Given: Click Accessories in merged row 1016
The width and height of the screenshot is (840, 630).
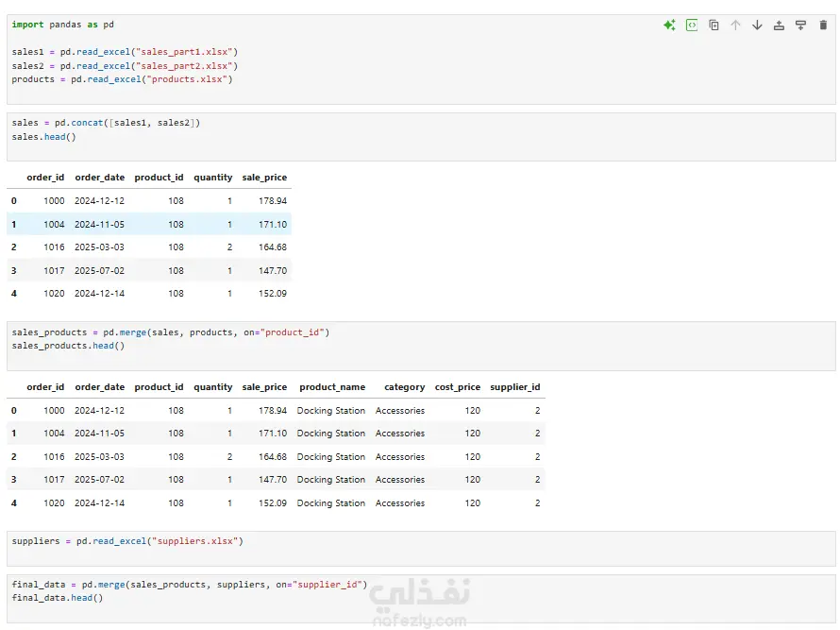Looking at the screenshot, I should click(400, 457).
